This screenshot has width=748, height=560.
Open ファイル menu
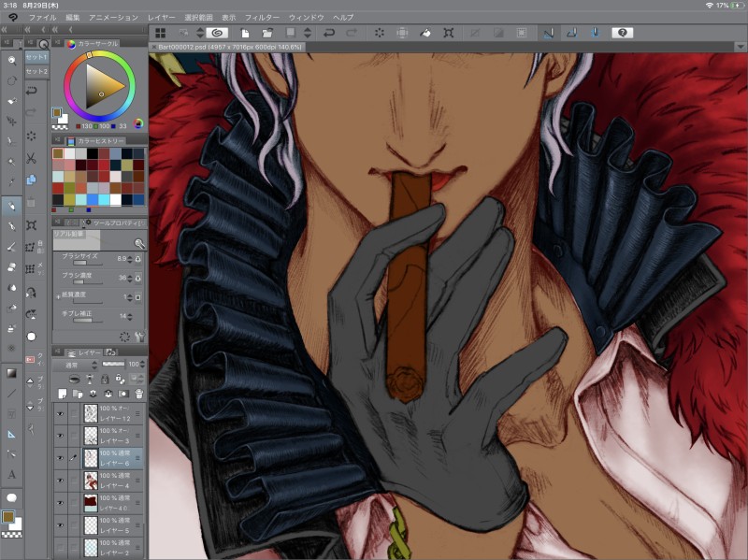coord(42,18)
